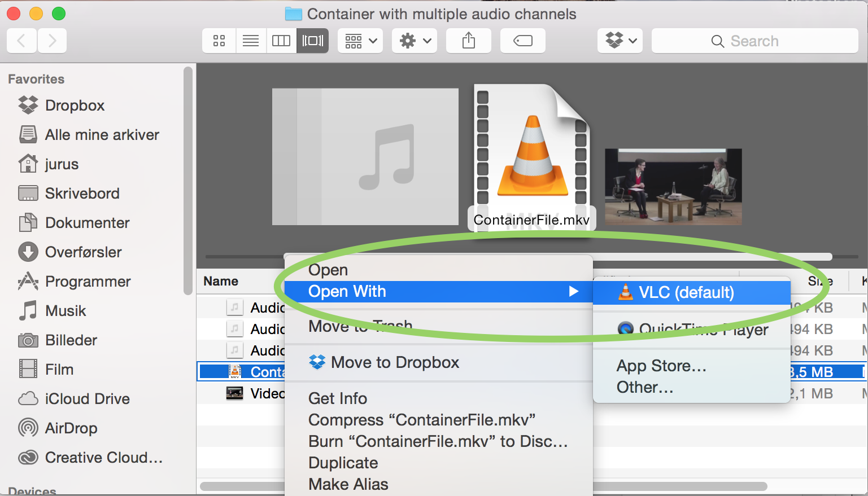Click the video still cover flow thumbnail
Viewport: 868px width, 496px height.
(673, 187)
